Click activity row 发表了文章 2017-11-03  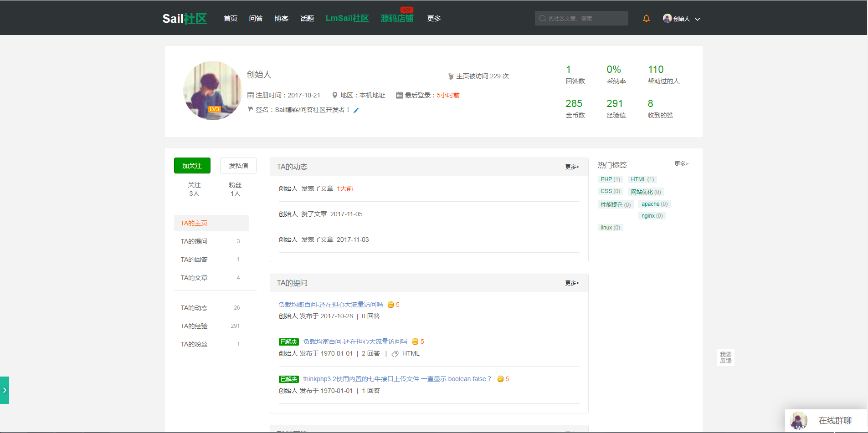[x=429, y=239]
